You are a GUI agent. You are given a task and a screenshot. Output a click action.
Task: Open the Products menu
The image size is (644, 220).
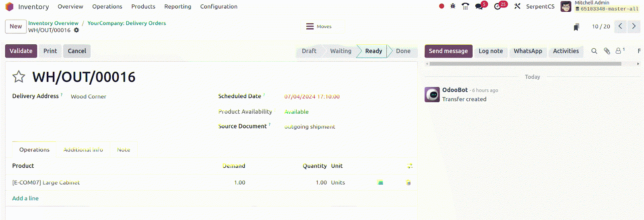(x=143, y=6)
